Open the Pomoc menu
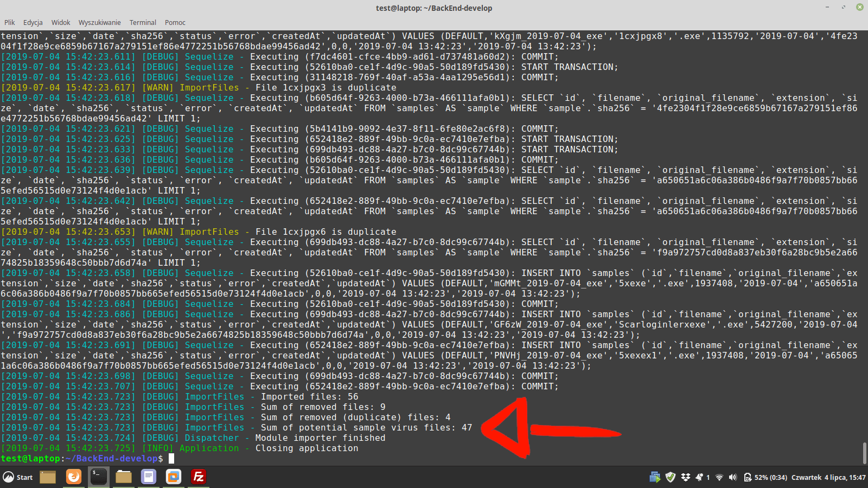The width and height of the screenshot is (868, 488). coord(175,22)
